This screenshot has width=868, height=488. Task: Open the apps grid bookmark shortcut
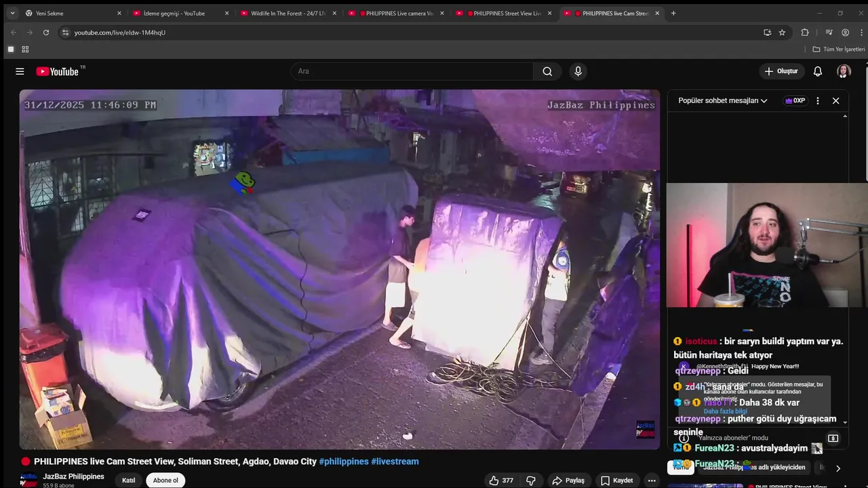tap(25, 49)
